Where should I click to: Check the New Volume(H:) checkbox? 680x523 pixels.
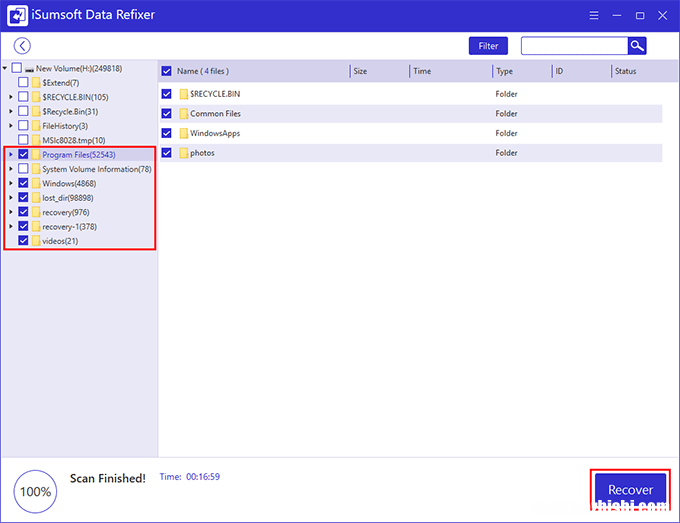(x=16, y=68)
